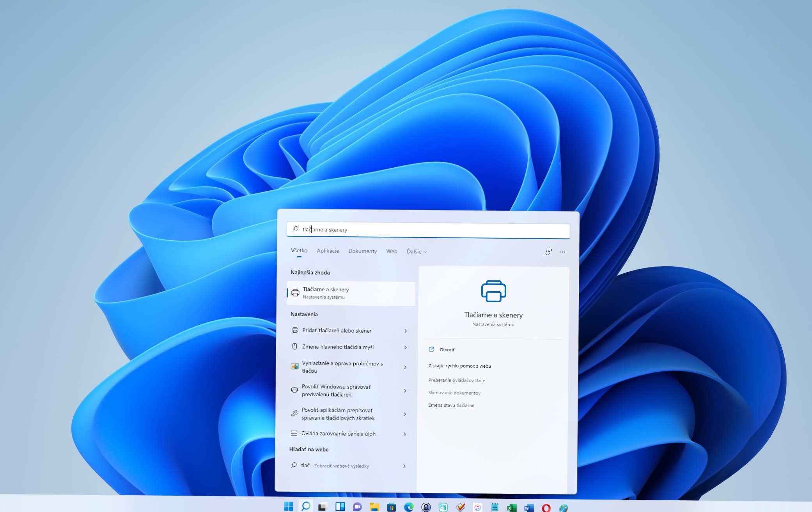Expand arrow for Vyhľadanie a oprava problémov
The image size is (812, 512).
coord(405,367)
